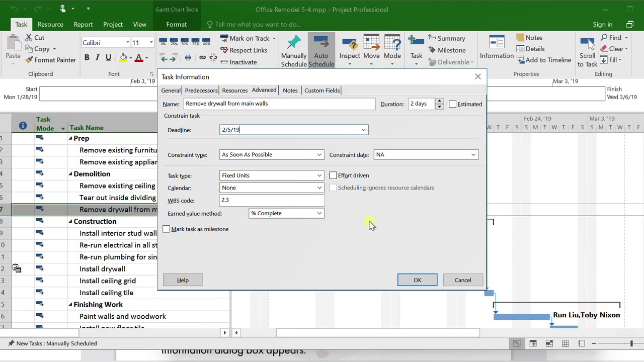Switch to the Predecessors tab

click(201, 90)
